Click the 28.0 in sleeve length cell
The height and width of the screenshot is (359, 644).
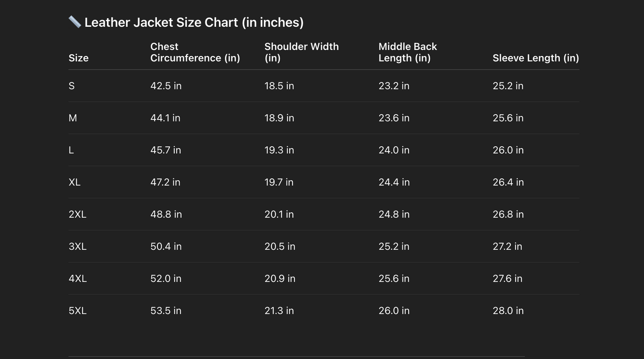pos(508,310)
